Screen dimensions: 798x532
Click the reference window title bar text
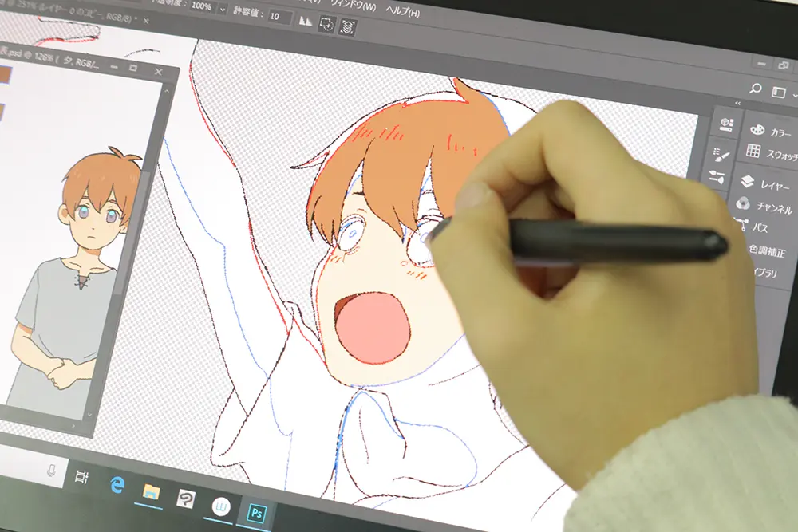(x=51, y=58)
